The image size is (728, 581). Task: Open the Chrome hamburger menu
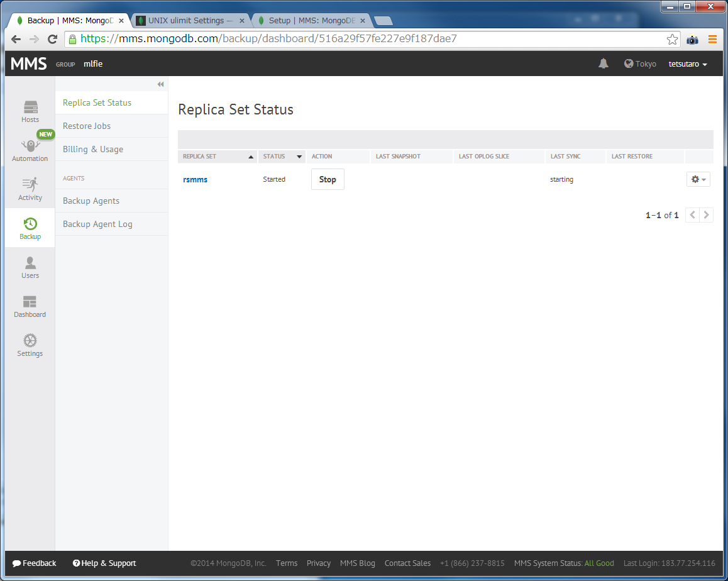pos(713,39)
